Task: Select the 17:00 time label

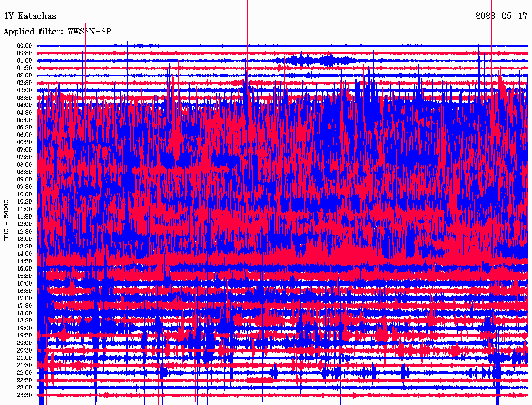Action: [x=24, y=298]
